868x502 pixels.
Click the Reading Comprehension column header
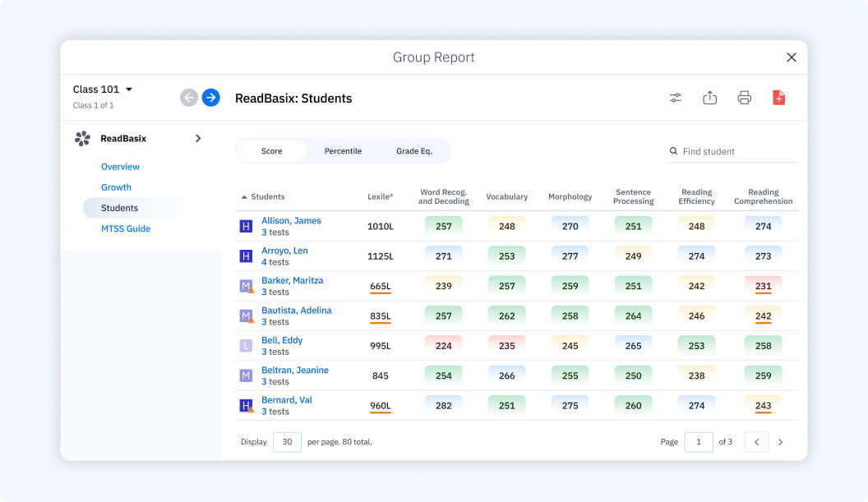point(764,196)
